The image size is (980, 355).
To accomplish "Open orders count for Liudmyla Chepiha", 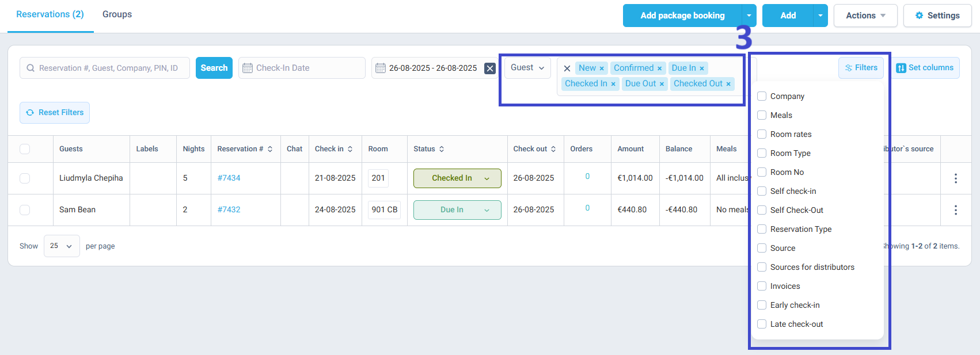I will coord(587,177).
